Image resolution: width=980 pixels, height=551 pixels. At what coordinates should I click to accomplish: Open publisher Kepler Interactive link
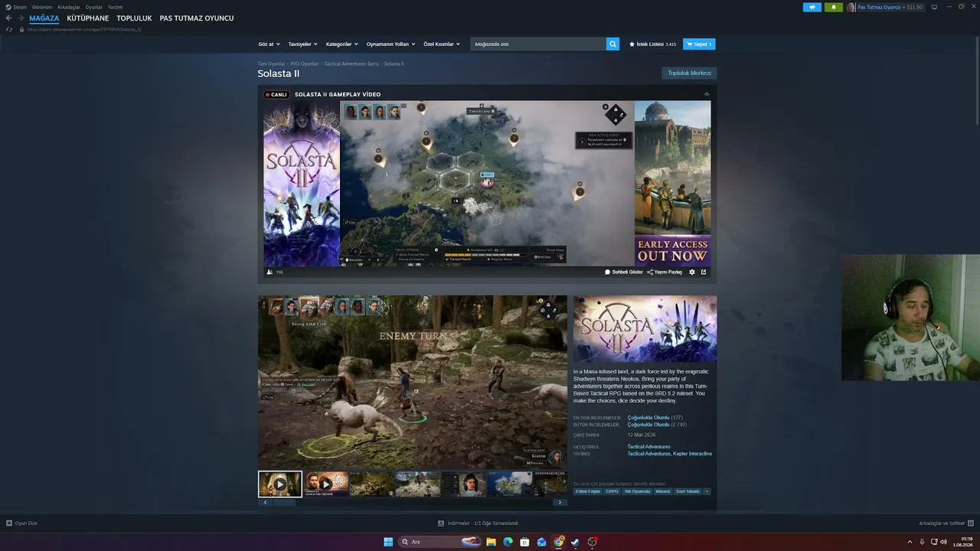tap(692, 454)
